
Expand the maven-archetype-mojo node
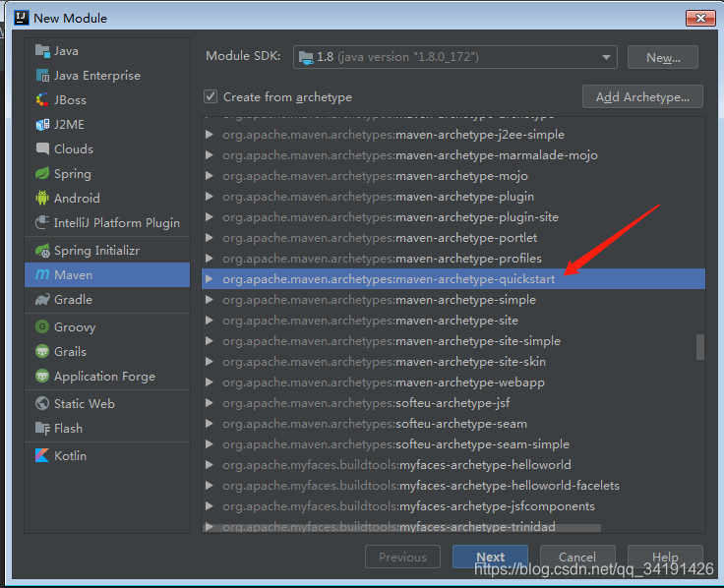pyautogui.click(x=210, y=176)
